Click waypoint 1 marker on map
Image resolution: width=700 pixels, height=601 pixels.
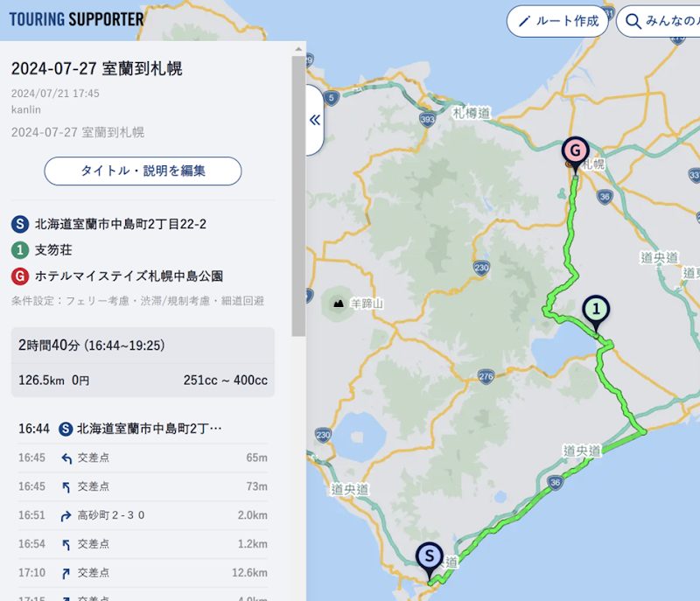pos(596,310)
